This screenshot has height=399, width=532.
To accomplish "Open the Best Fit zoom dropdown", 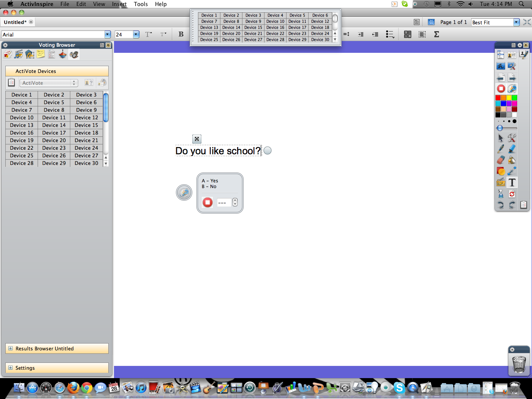I will (x=516, y=22).
